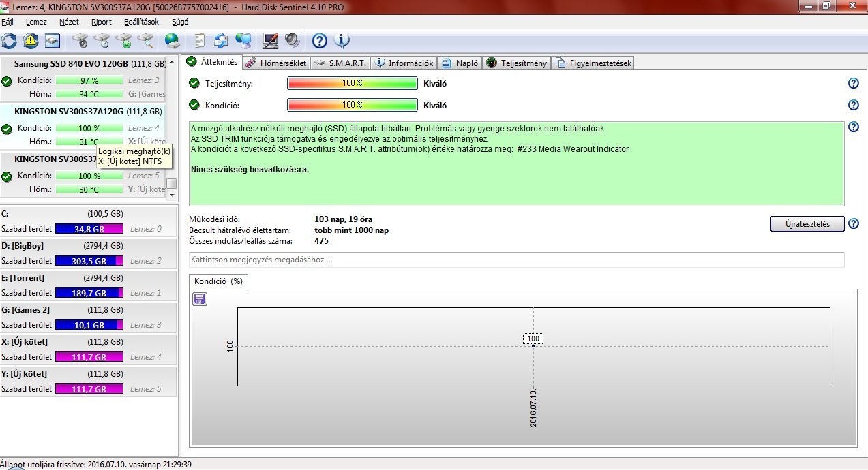The height and width of the screenshot is (470, 868).
Task: Click the refresh disk status toolbar icon
Action: [9, 41]
